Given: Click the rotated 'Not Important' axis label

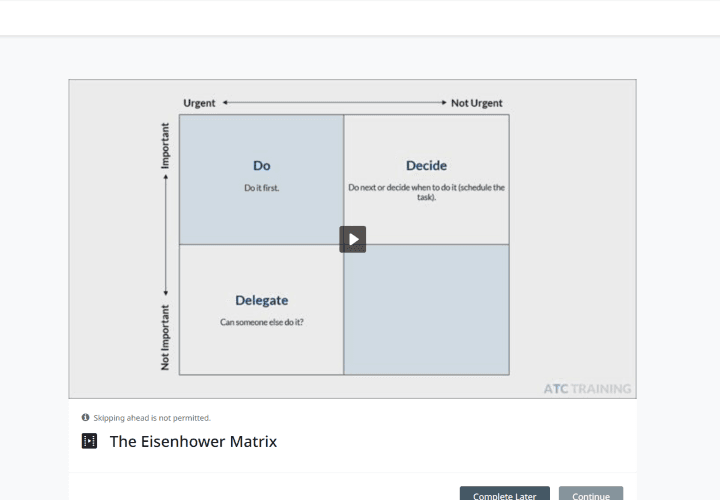Looking at the screenshot, I should pyautogui.click(x=166, y=337).
